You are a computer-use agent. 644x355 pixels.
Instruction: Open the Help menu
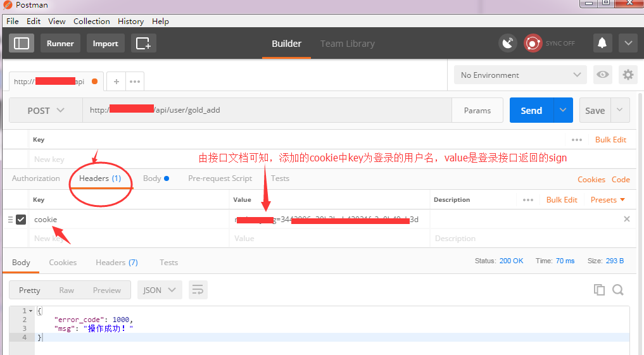coord(160,22)
